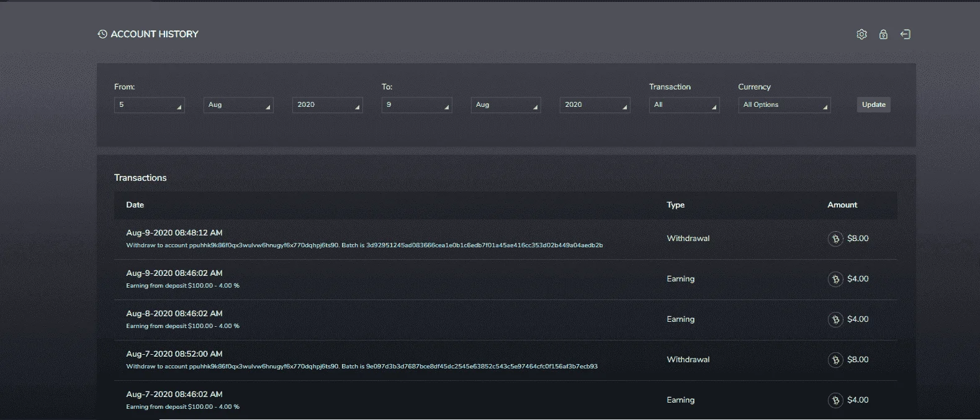Click Bitcoin icon on Aug-7 withdrawal row
This screenshot has width=980, height=420.
pyautogui.click(x=835, y=360)
